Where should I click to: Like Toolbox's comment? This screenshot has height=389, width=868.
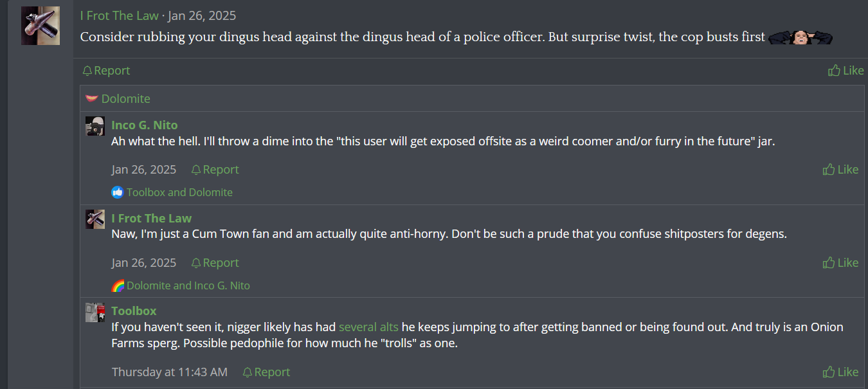pos(840,372)
